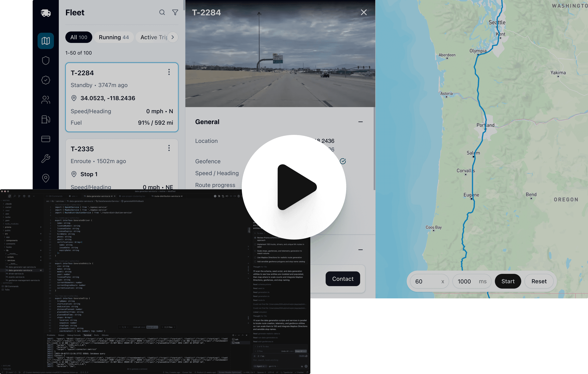The height and width of the screenshot is (374, 588).
Task: Play the video with the large play button
Action: pyautogui.click(x=294, y=187)
